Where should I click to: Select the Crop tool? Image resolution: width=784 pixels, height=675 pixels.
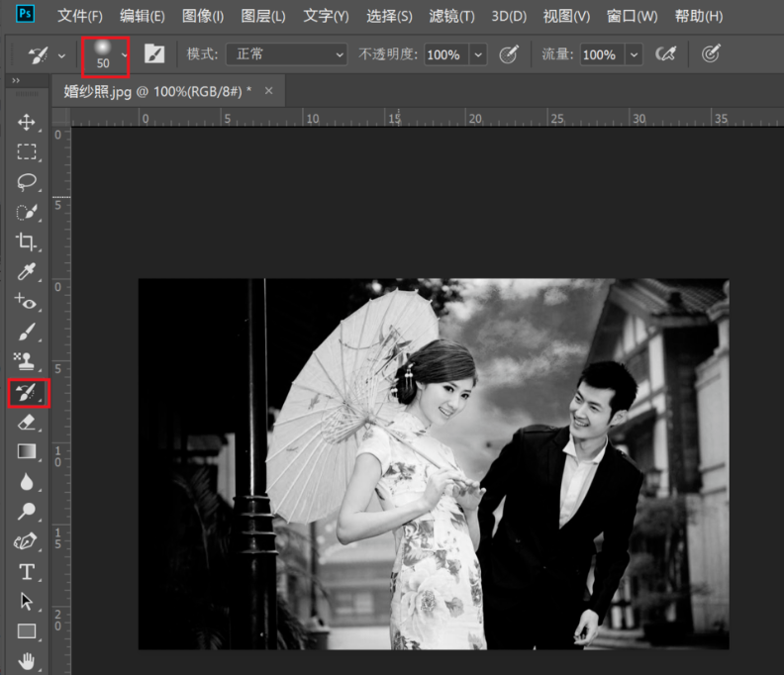27,241
